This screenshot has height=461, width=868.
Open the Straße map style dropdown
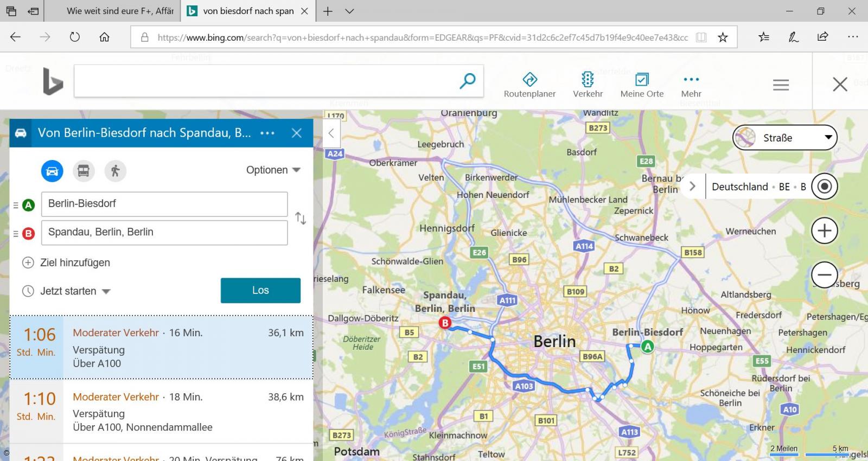pos(784,138)
